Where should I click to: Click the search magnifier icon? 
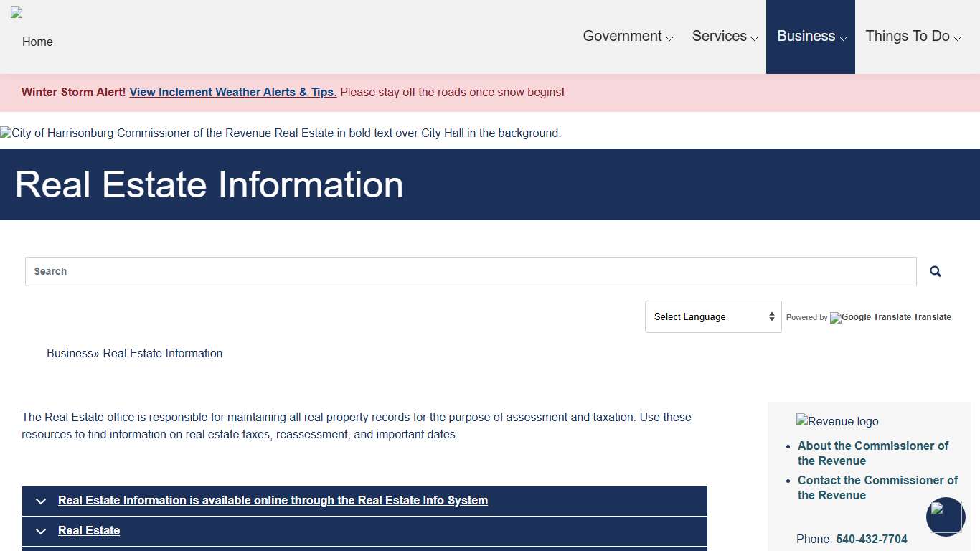(x=935, y=271)
